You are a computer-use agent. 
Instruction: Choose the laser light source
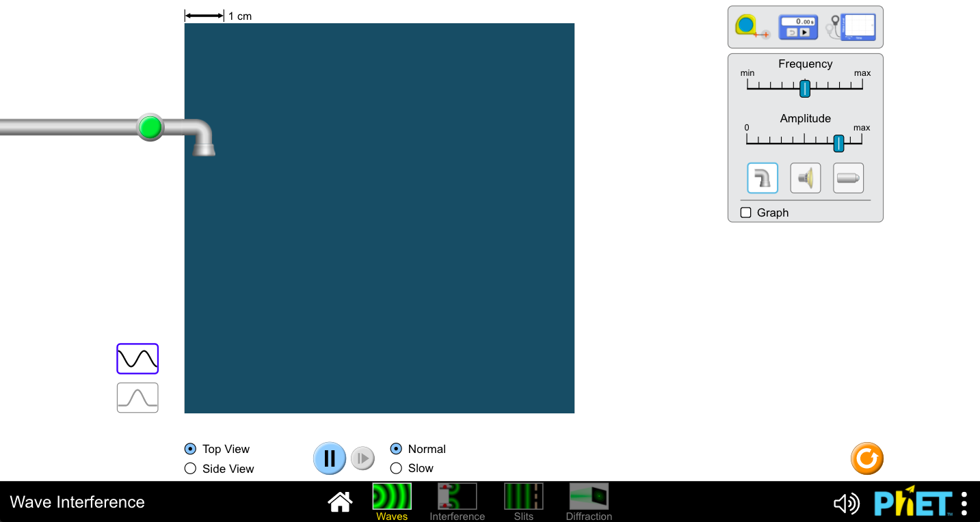(849, 178)
